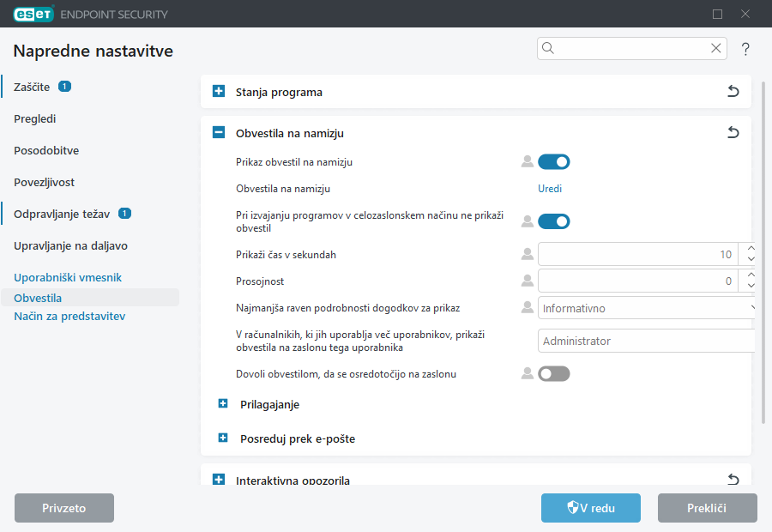Expand the Prilagajanje section
The image size is (772, 532).
tap(223, 403)
